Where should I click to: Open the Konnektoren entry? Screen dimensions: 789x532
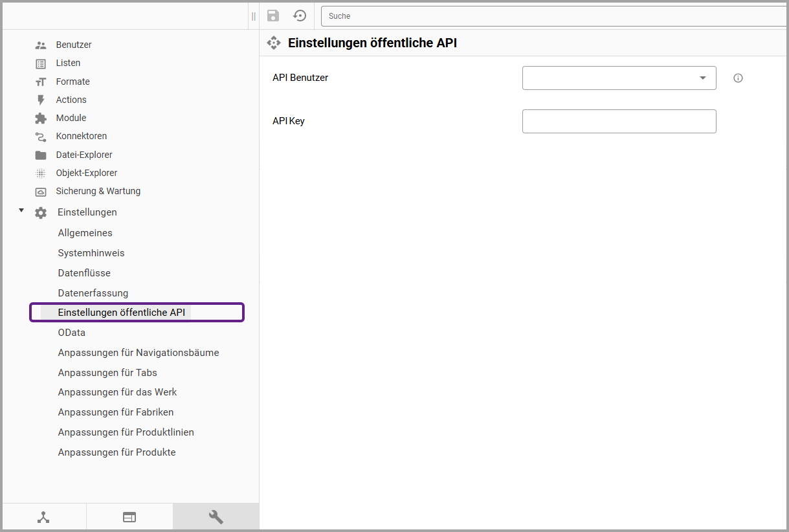[81, 136]
